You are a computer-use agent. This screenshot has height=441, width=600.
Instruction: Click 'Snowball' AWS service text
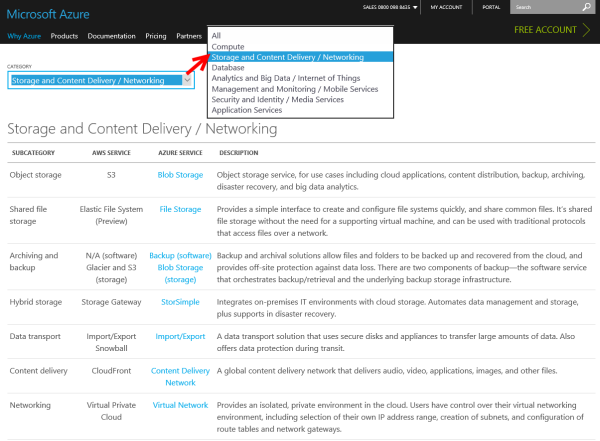pos(111,348)
